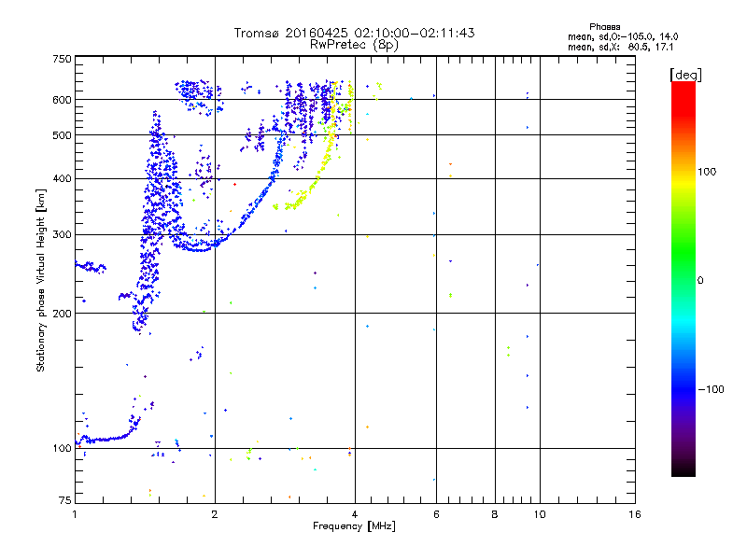This screenshot has height=560, width=747.
Task: Click the x-axis tick label '8'
Action: point(495,514)
